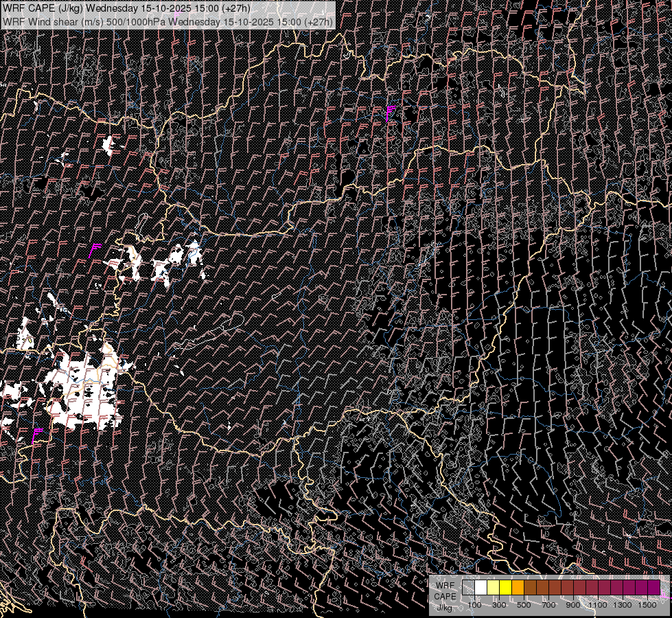Screen dimensions: 672x618
Task: Click the 900 label on the legend scale
Action: (x=573, y=605)
